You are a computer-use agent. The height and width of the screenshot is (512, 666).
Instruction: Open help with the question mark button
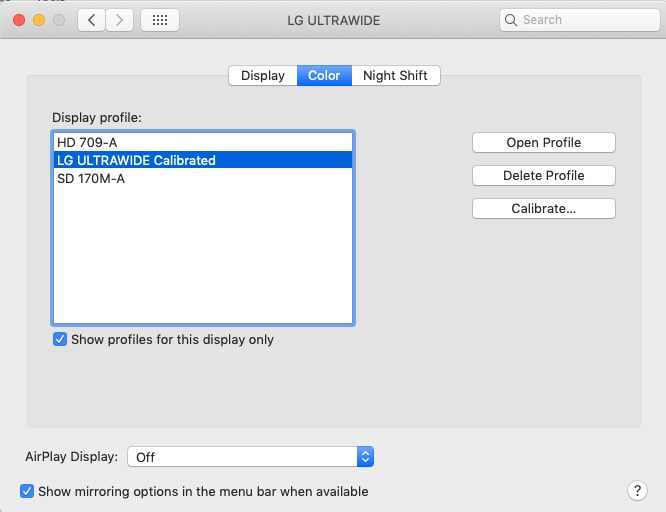(637, 491)
